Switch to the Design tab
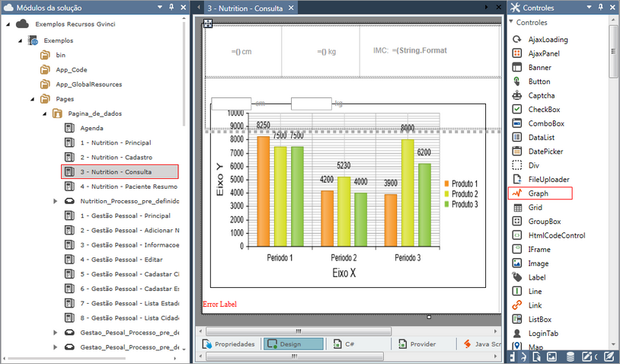 [293, 344]
